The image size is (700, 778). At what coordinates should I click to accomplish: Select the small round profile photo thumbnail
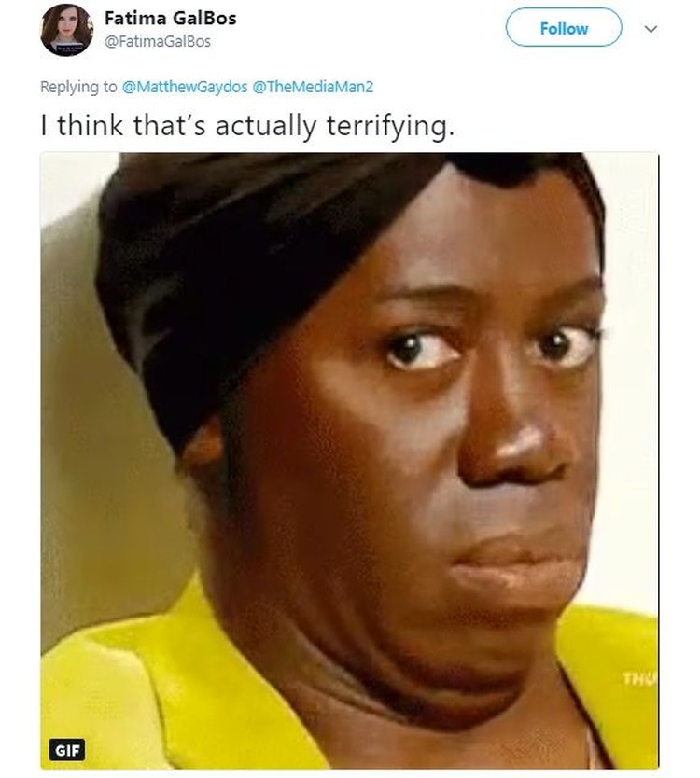(x=66, y=29)
